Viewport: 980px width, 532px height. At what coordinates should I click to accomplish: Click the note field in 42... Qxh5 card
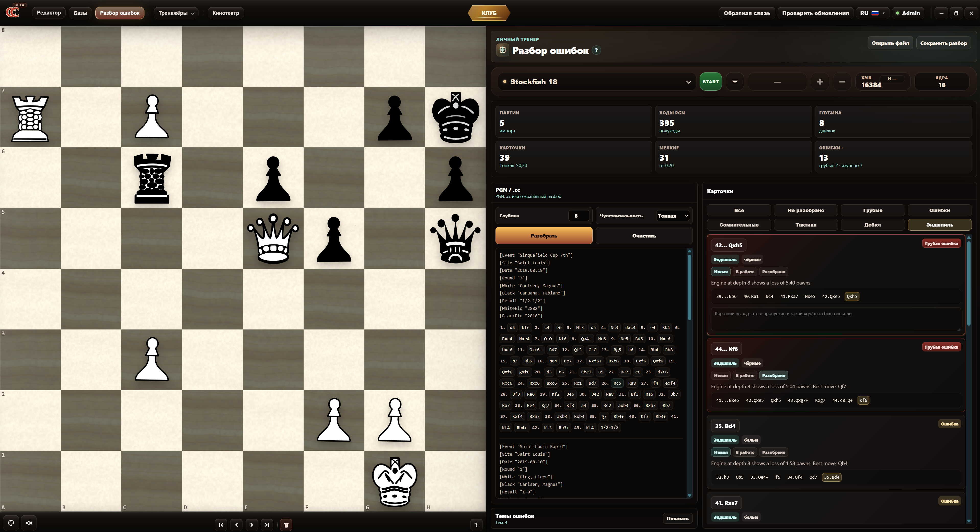836,319
